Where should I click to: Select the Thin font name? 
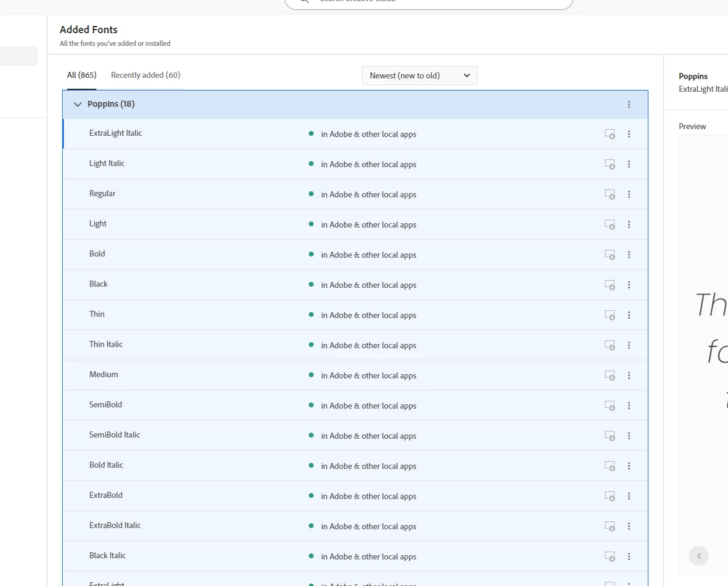97,314
